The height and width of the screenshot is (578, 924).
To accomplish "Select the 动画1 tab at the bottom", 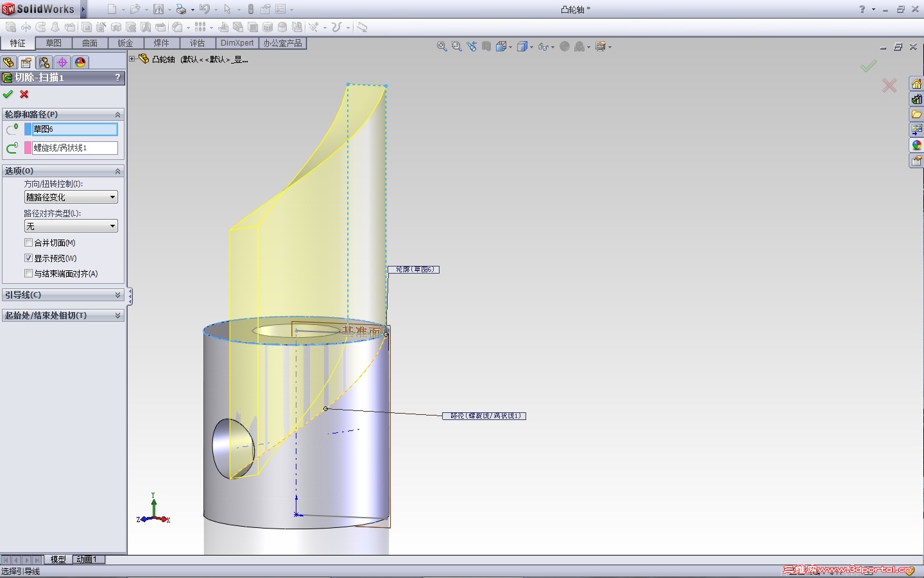I will [89, 559].
